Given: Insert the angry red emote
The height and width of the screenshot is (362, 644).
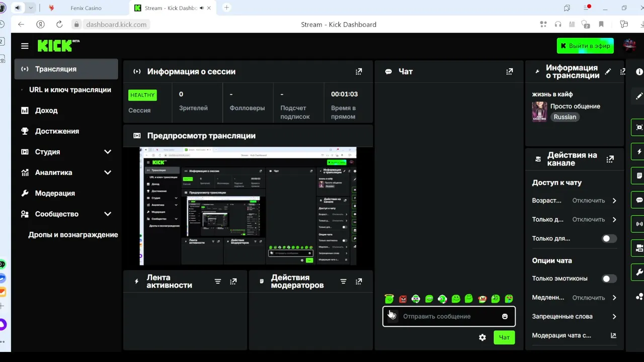Looking at the screenshot, I should [403, 299].
